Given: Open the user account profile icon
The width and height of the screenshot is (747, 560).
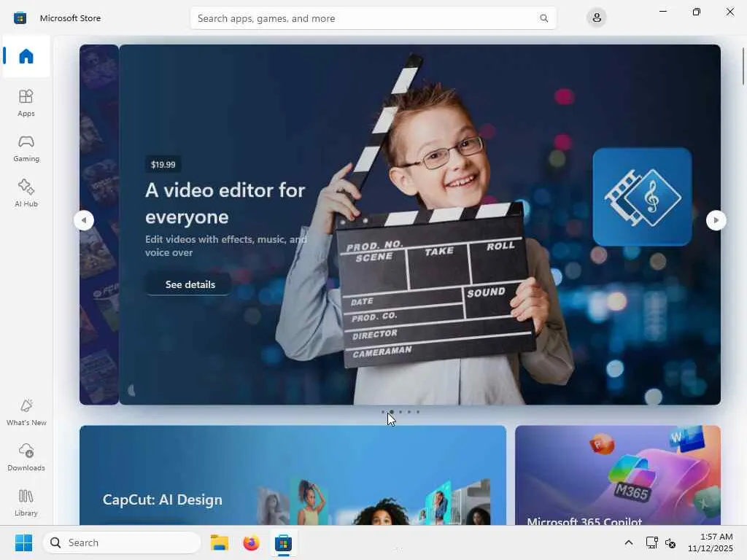Looking at the screenshot, I should [597, 18].
